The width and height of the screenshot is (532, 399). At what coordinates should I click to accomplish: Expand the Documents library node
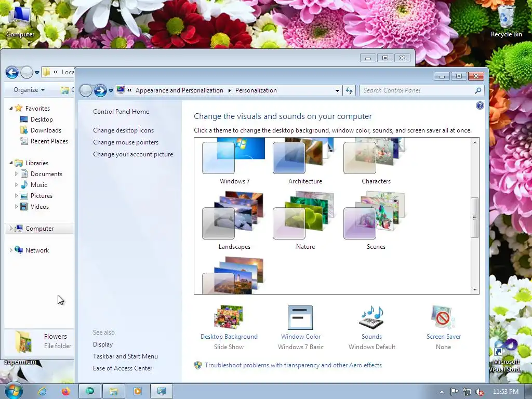(16, 174)
